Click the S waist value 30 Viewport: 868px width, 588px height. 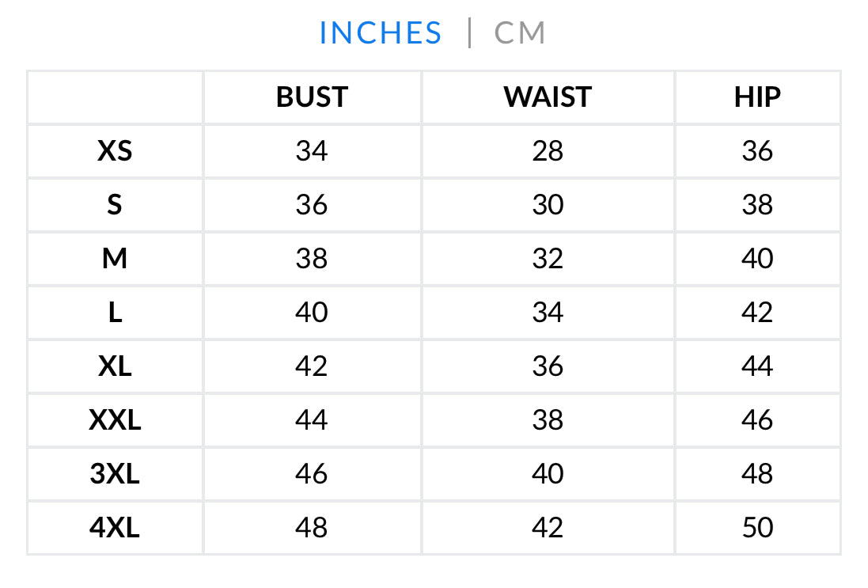[548, 205]
